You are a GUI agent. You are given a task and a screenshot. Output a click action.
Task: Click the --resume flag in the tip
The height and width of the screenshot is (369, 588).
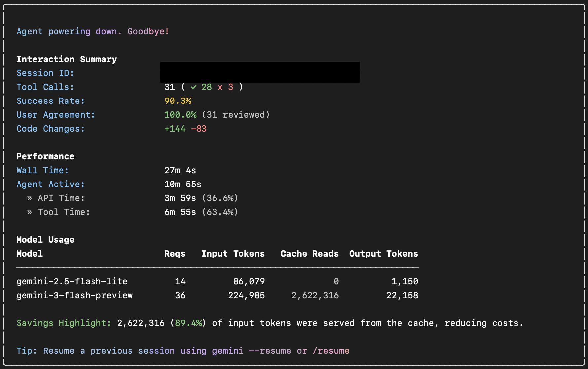(270, 351)
